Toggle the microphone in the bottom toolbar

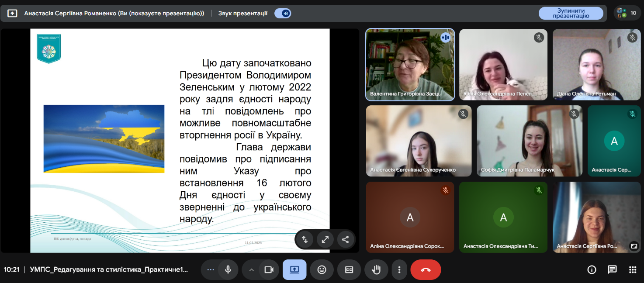click(228, 270)
